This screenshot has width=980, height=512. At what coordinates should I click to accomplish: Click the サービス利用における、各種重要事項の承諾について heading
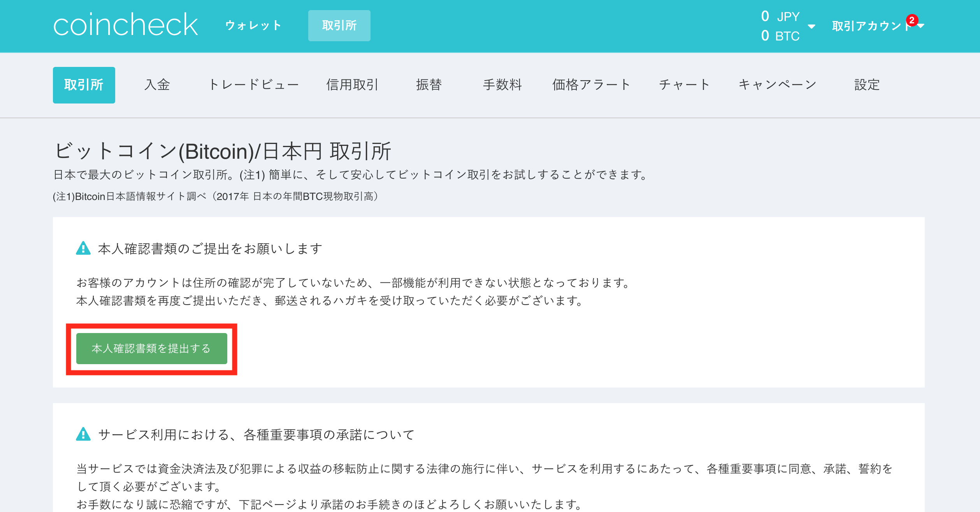coord(256,434)
